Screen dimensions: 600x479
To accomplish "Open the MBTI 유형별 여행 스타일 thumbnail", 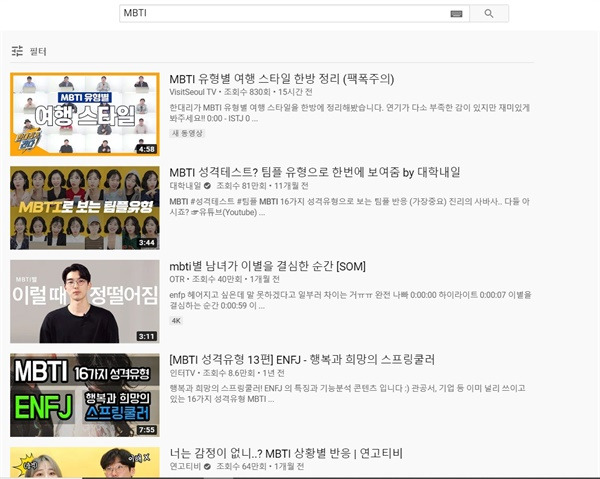I will pos(85,114).
